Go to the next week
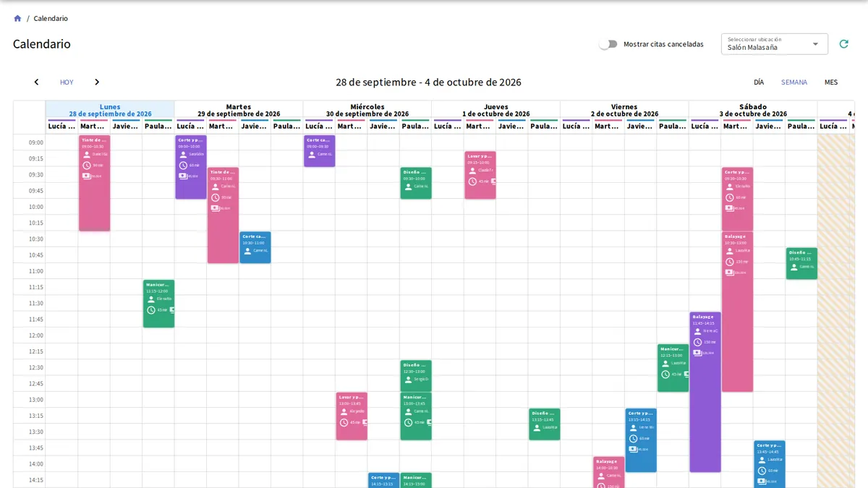 (x=97, y=82)
